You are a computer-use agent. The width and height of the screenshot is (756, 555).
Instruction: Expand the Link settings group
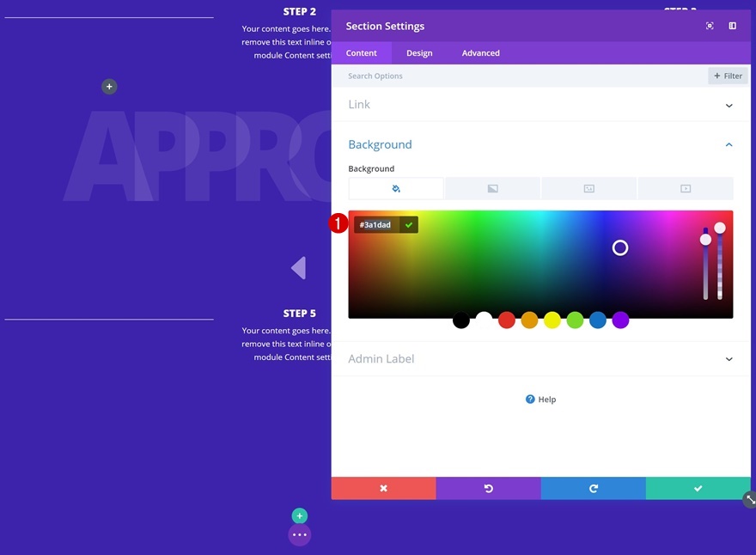point(729,105)
